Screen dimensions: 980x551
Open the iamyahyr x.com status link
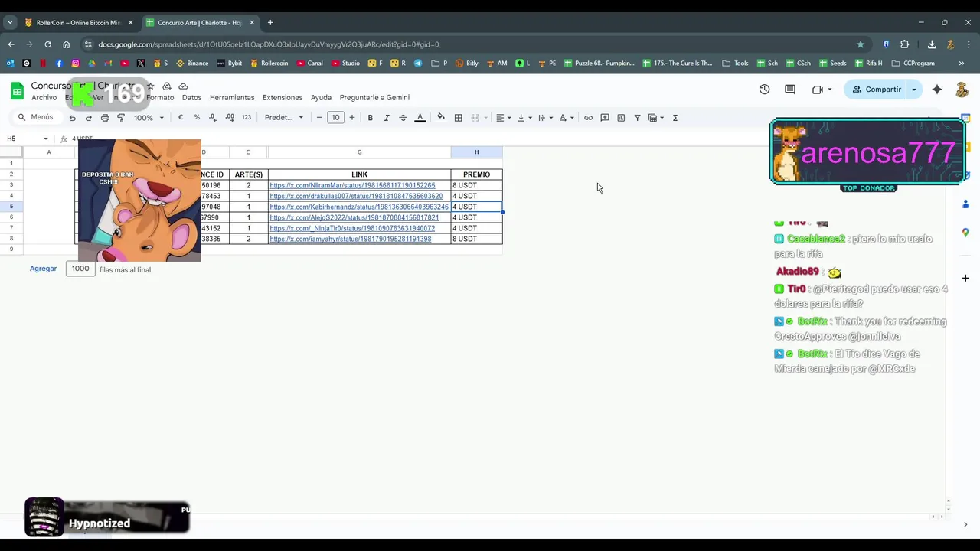350,239
